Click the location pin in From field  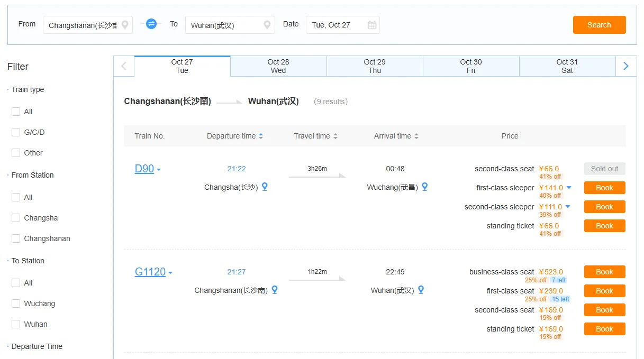(x=125, y=25)
